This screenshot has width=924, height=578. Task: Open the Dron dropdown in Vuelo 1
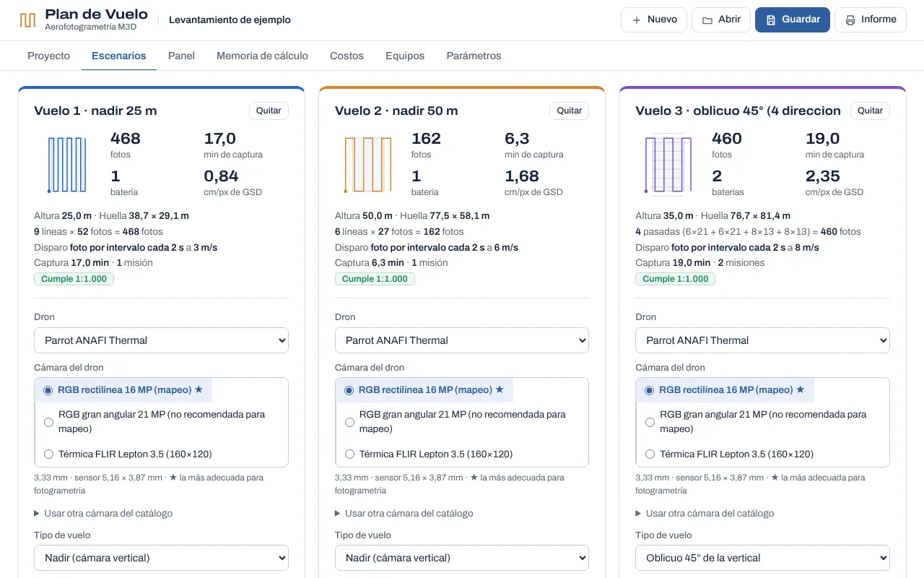161,340
